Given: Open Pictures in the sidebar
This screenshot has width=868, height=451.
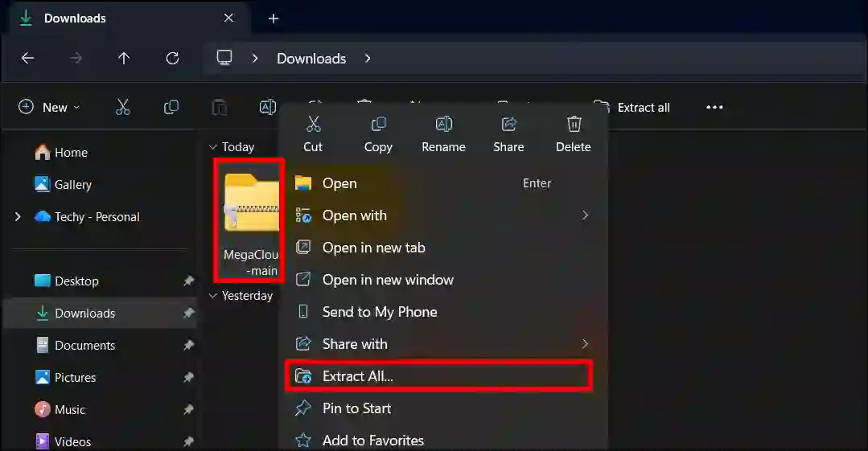Looking at the screenshot, I should (x=65, y=377).
